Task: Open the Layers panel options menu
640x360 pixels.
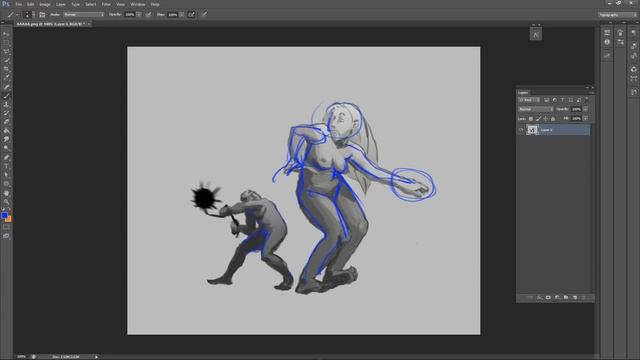Action: click(591, 93)
